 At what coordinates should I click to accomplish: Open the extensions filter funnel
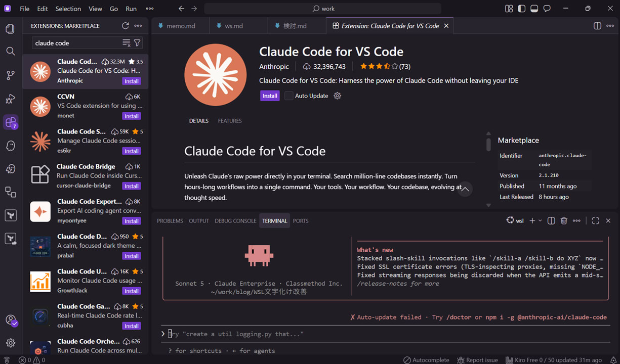click(x=137, y=43)
